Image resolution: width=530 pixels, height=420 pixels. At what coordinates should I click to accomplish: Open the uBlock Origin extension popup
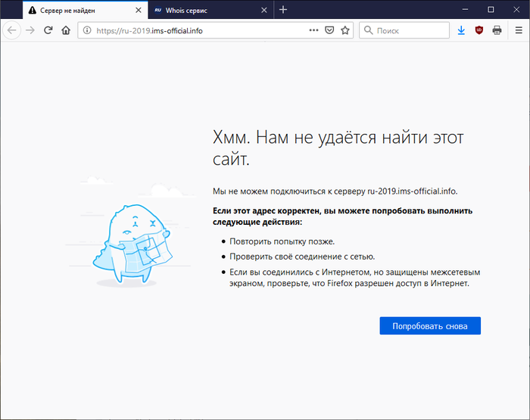tap(479, 30)
